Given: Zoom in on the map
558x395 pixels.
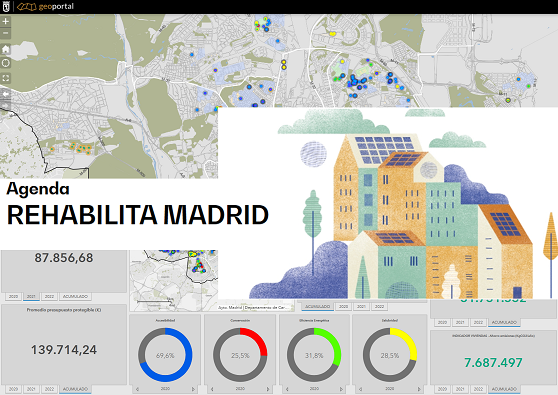Looking at the screenshot, I should point(6,21).
